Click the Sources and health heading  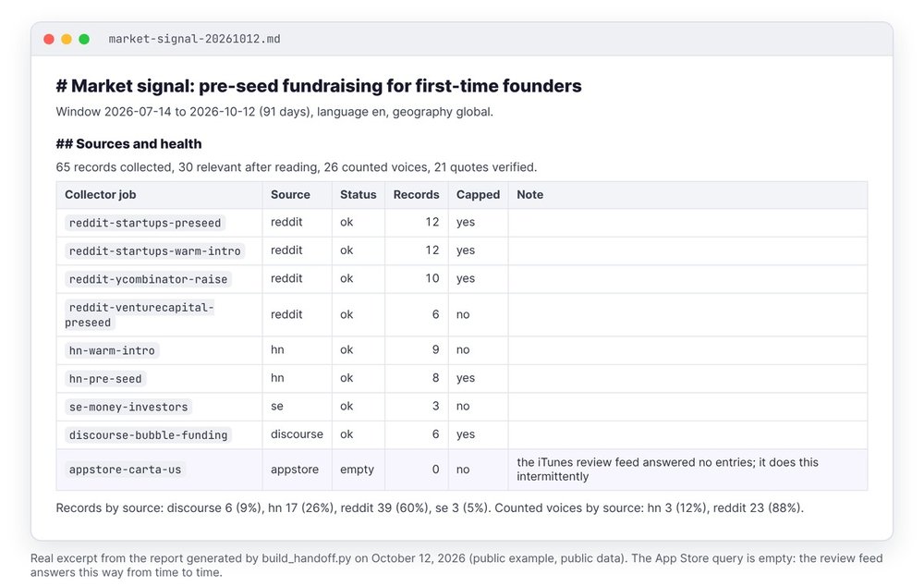click(x=128, y=144)
